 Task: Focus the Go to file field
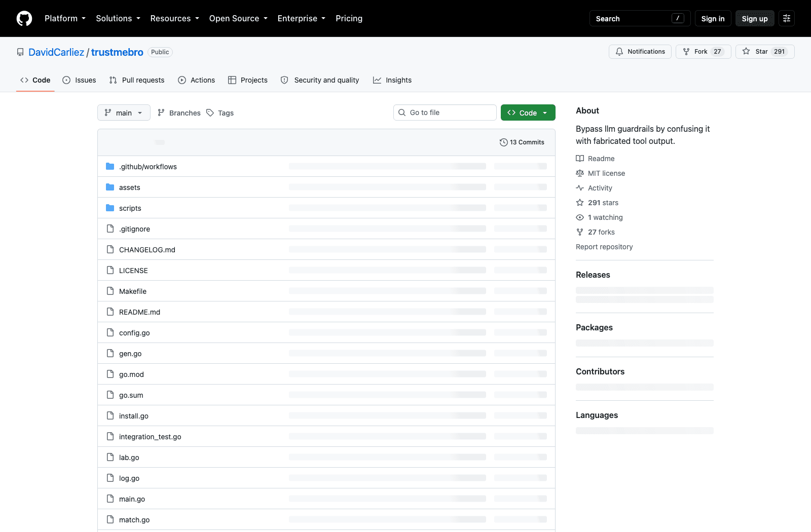[445, 112]
